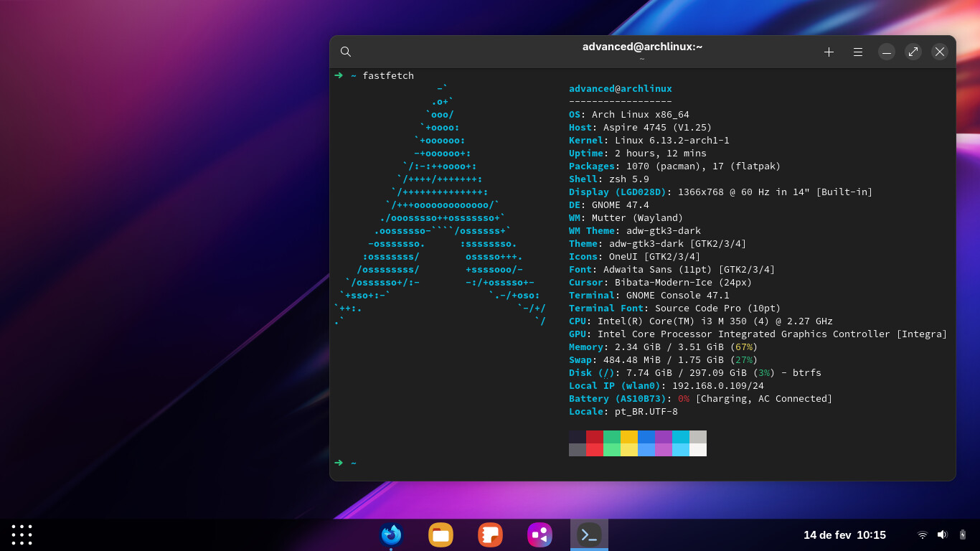This screenshot has width=980, height=551.
Task: Click the empty prompt at terminal bottom
Action: coord(346,463)
